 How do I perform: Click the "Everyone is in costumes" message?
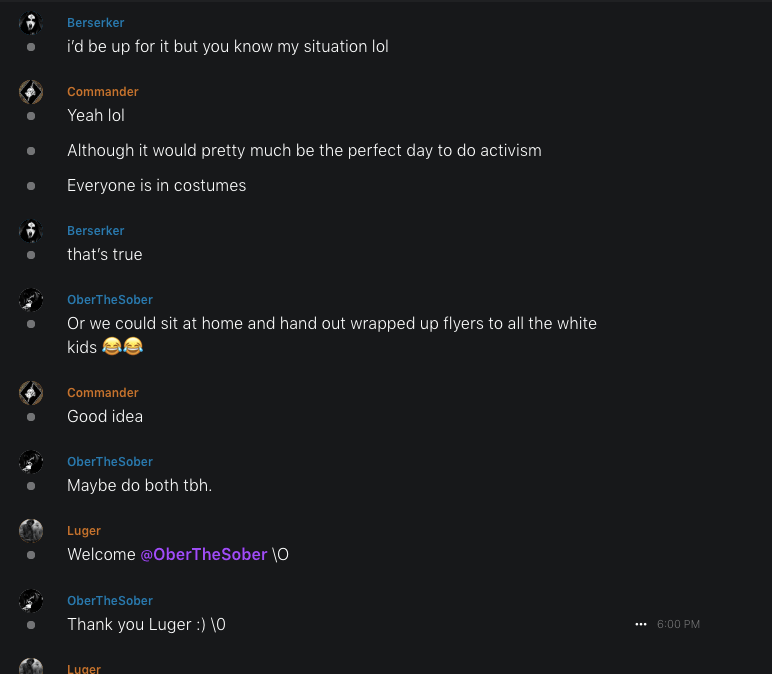coord(156,185)
